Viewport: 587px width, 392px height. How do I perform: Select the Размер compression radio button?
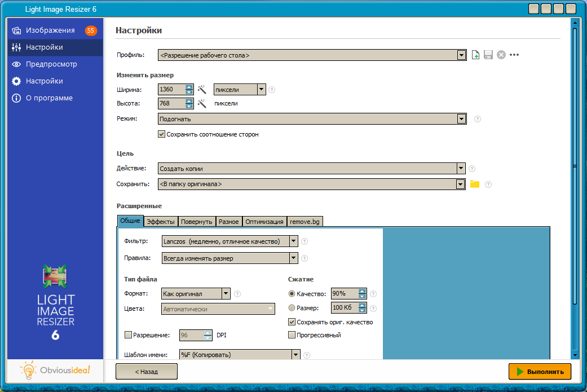click(x=292, y=308)
